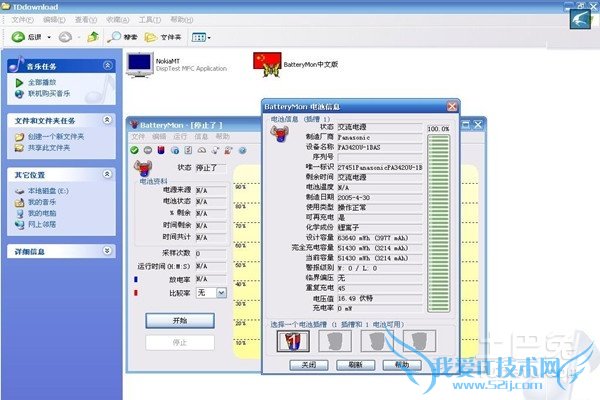Expand the 详细信息 panel
This screenshot has height=400, width=600.
pos(108,251)
